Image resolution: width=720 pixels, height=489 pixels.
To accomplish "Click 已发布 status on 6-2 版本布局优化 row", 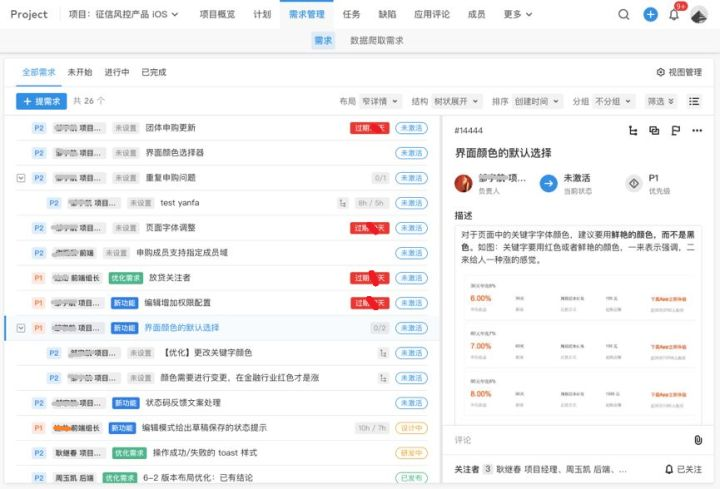I will (x=411, y=478).
